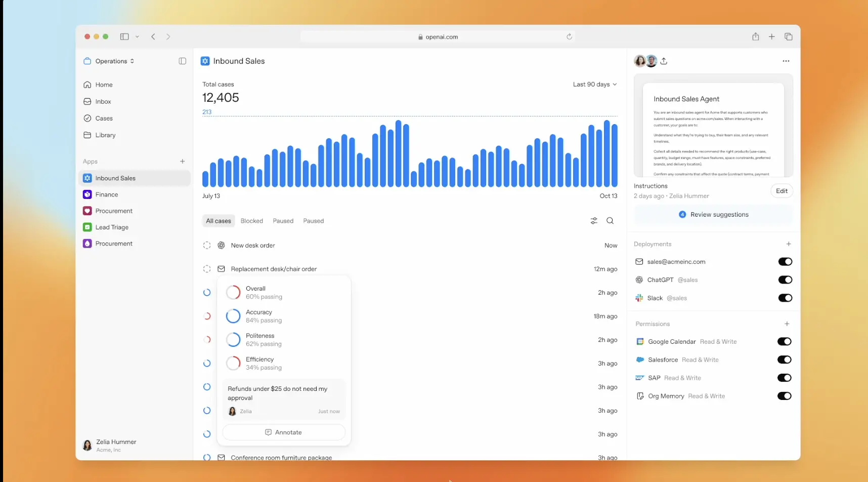The height and width of the screenshot is (482, 868).
Task: Add a new deployment with plus icon
Action: pos(788,244)
